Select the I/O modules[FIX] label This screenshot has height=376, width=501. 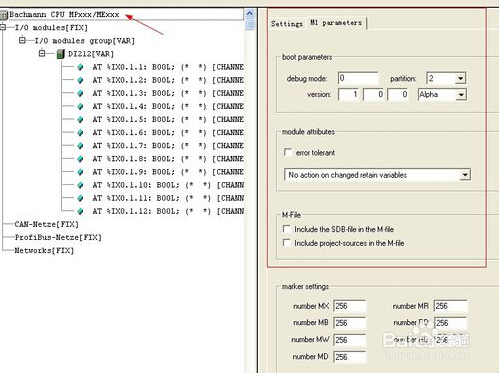[x=51, y=28]
